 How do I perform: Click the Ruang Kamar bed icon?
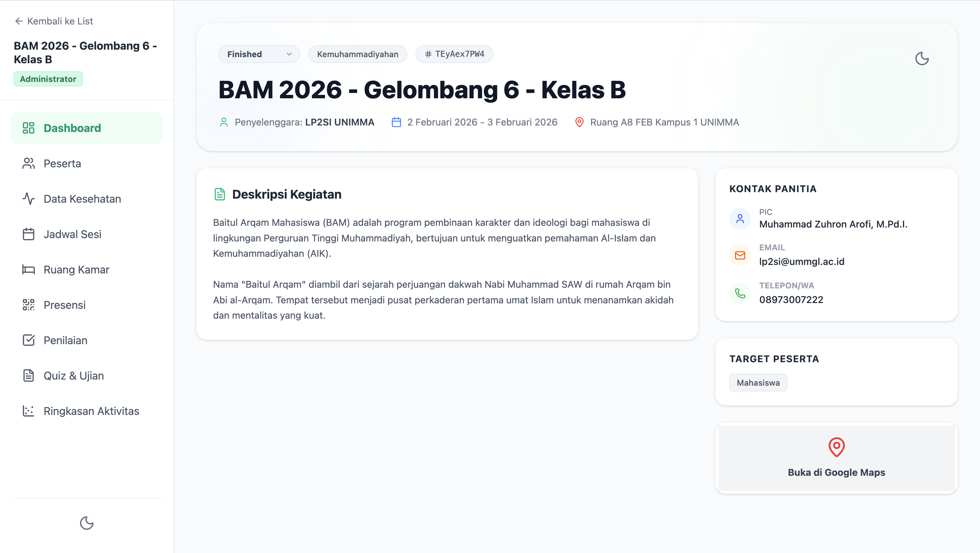(29, 269)
